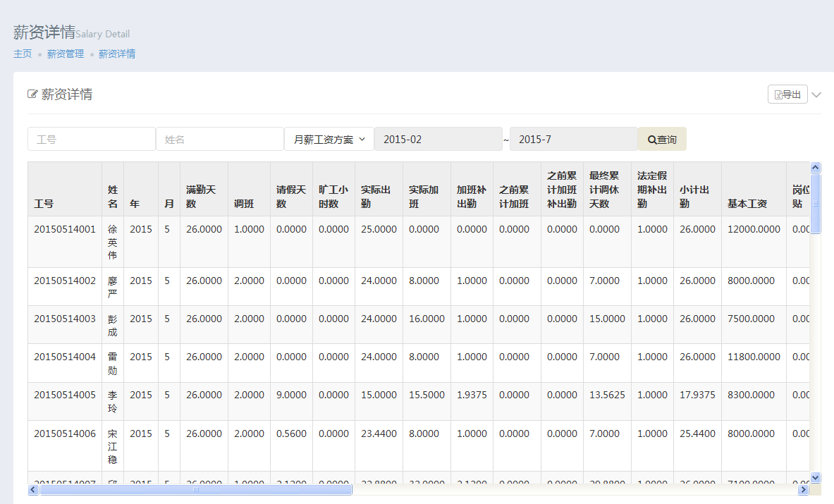834x504 pixels.
Task: Click the name cell 徐英伟
Action: pyautogui.click(x=113, y=242)
